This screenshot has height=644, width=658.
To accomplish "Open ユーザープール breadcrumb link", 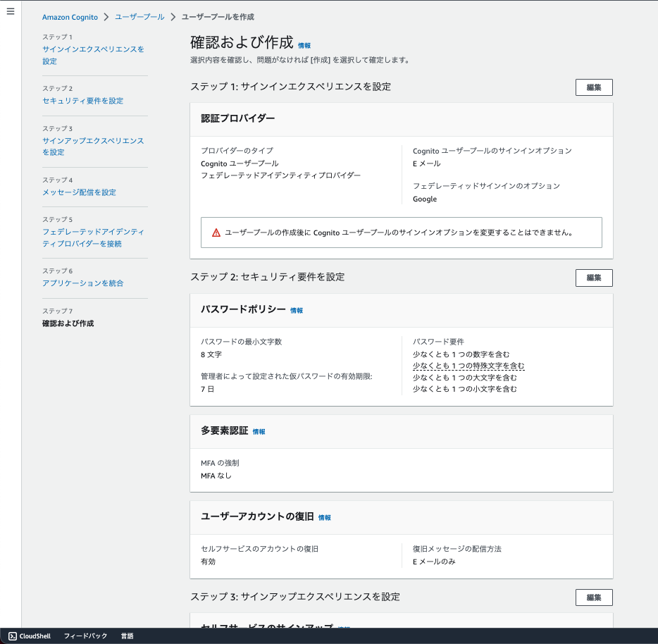I will click(x=139, y=17).
